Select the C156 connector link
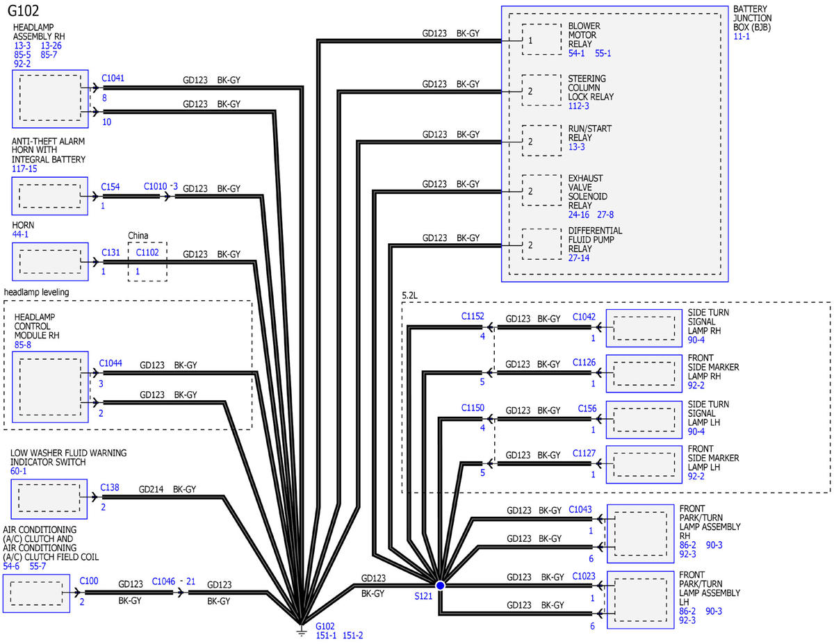This screenshot has height=644, width=834. click(x=587, y=408)
